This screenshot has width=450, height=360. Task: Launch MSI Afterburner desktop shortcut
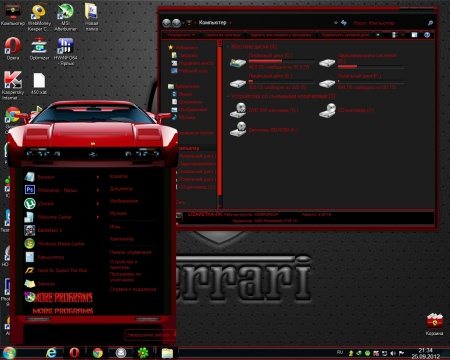pos(66,17)
